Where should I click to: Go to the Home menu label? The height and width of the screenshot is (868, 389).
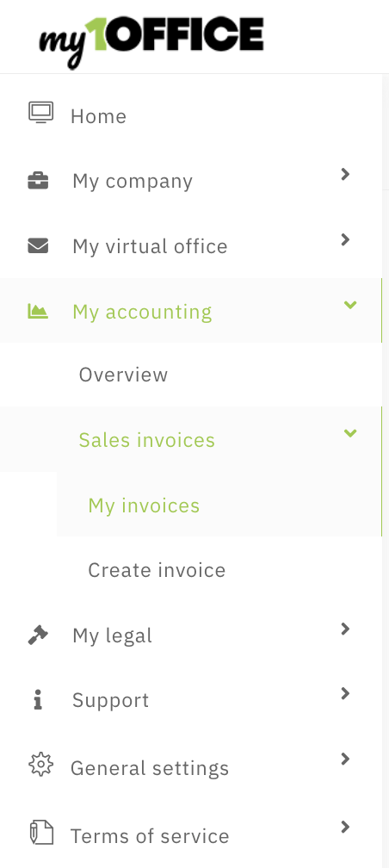[x=98, y=116]
